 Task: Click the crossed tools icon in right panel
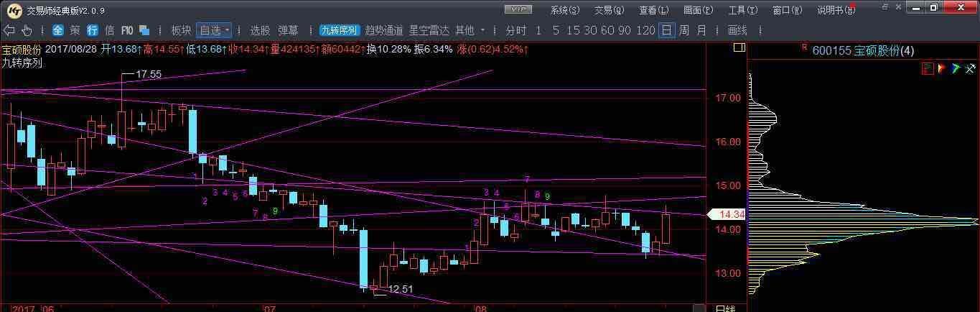point(969,68)
